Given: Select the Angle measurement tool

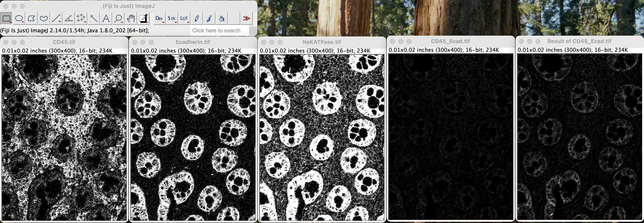Looking at the screenshot, I should point(69,18).
